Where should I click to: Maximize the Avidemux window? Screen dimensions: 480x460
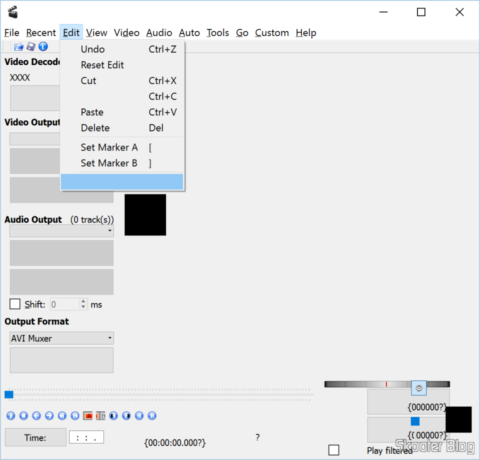pos(421,12)
